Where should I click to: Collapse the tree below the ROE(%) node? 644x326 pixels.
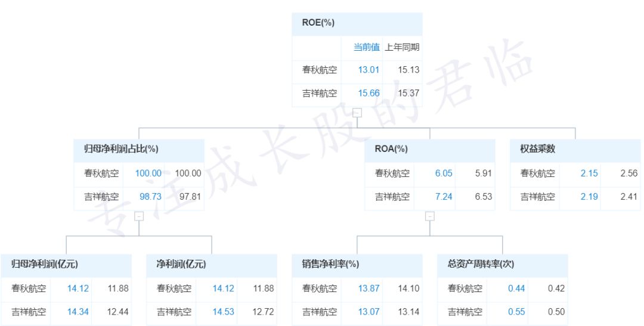[357, 112]
